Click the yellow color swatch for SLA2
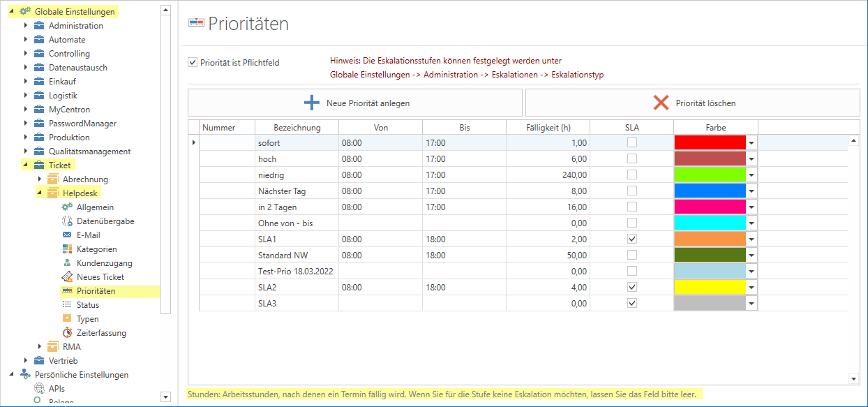868x407 pixels. pyautogui.click(x=710, y=287)
